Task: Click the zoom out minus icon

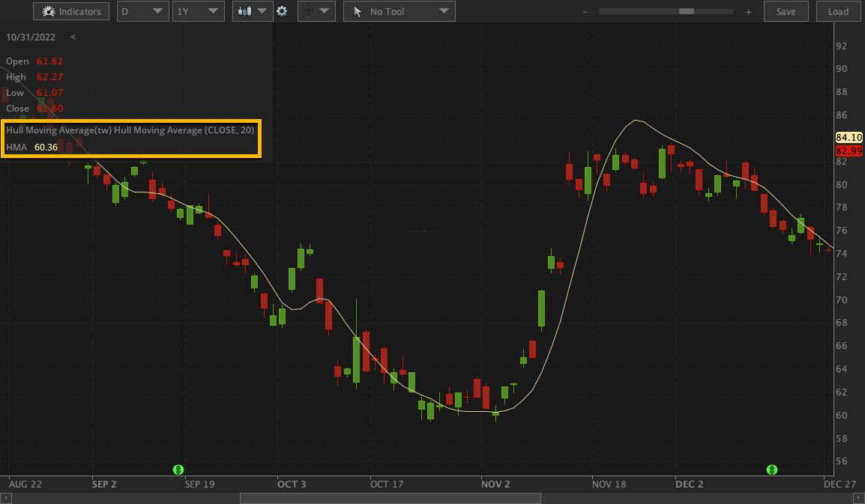Action: 584,11
